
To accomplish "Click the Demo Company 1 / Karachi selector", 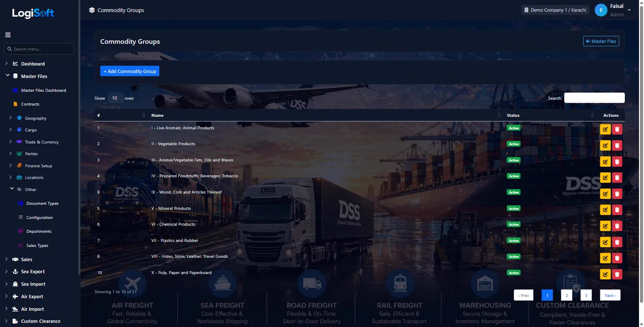I will point(555,10).
